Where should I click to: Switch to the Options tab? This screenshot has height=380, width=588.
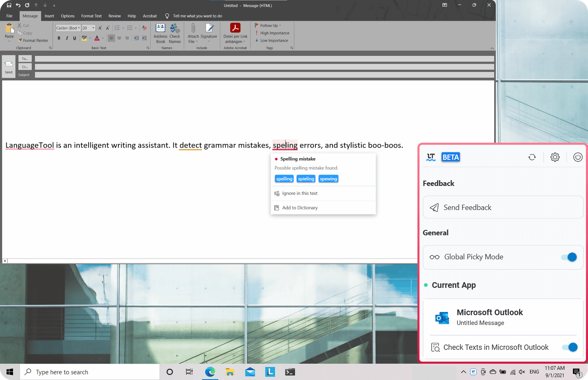click(x=68, y=16)
